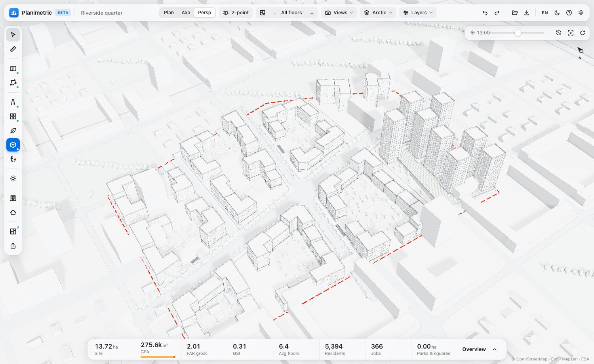
Task: Select the house icon in sidebar
Action: point(13,212)
